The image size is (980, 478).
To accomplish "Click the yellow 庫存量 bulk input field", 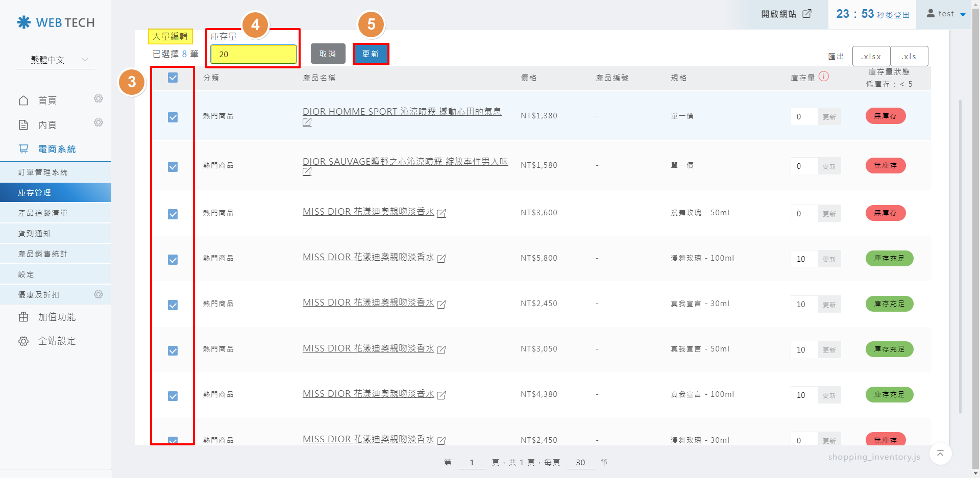I will tap(253, 55).
